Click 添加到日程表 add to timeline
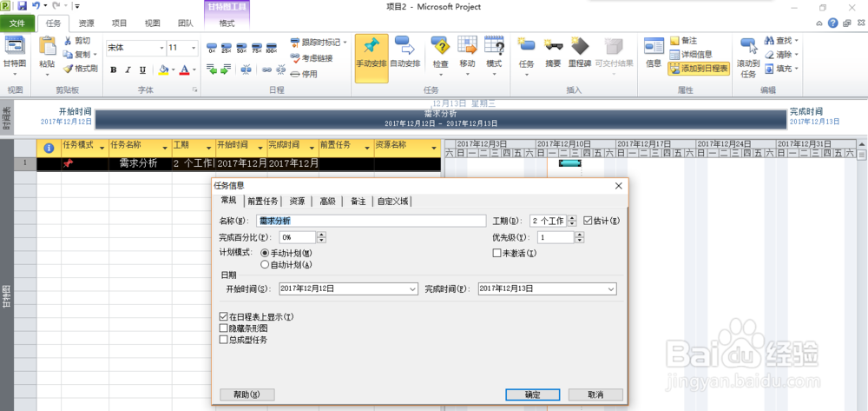The width and height of the screenshot is (868, 411). click(699, 69)
